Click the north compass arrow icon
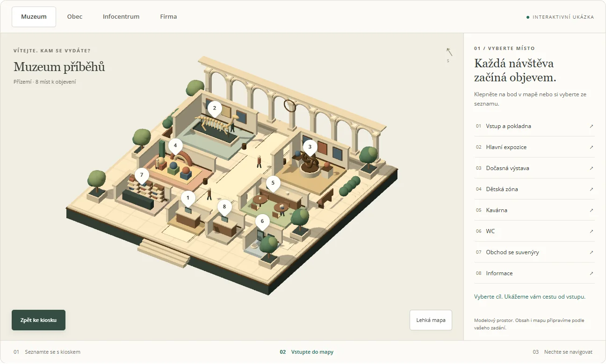Viewport: 606px width, 364px height. [449, 52]
